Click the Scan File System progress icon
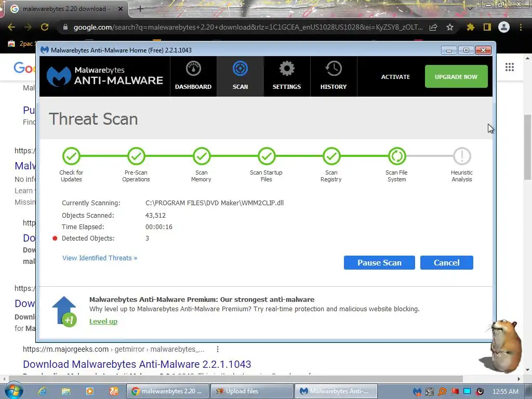Viewport: 532px width, 399px height. point(397,156)
